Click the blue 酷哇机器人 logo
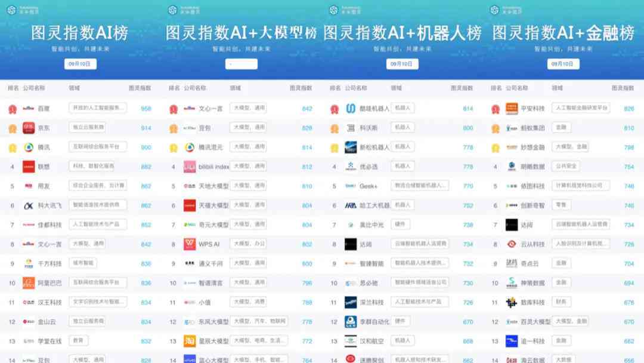Screen dimensions: 644x363 pyautogui.click(x=351, y=109)
